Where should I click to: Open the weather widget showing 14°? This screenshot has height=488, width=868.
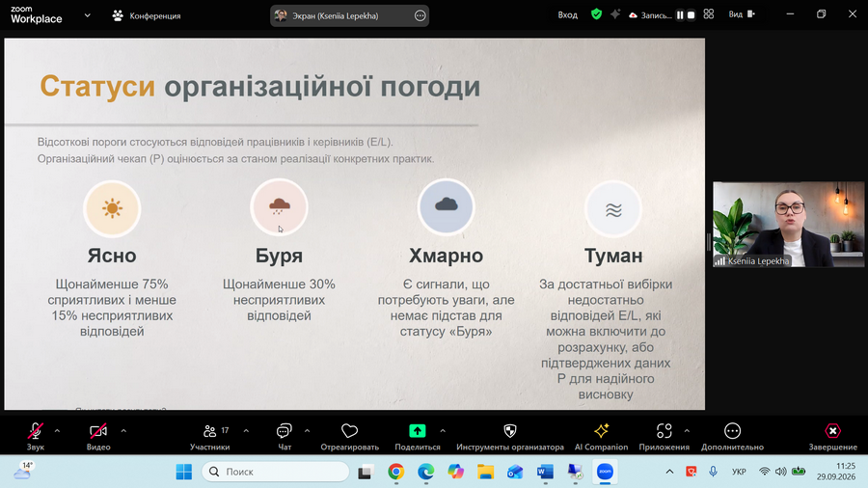point(23,471)
